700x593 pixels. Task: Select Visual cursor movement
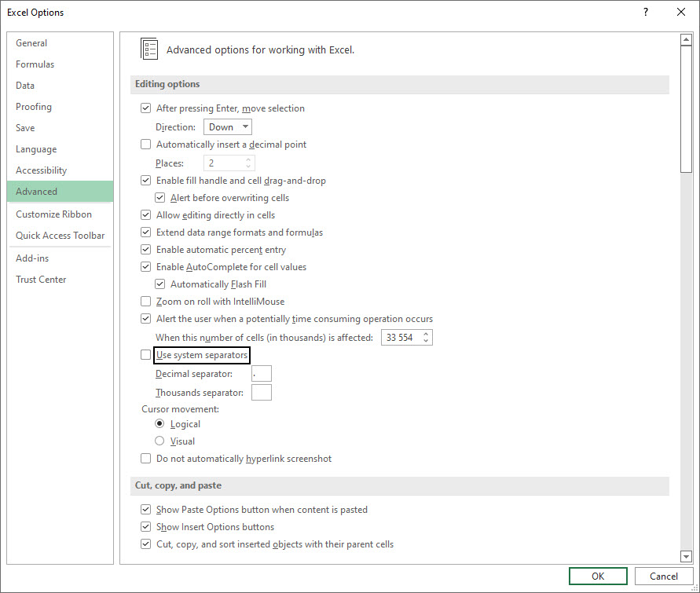(159, 441)
